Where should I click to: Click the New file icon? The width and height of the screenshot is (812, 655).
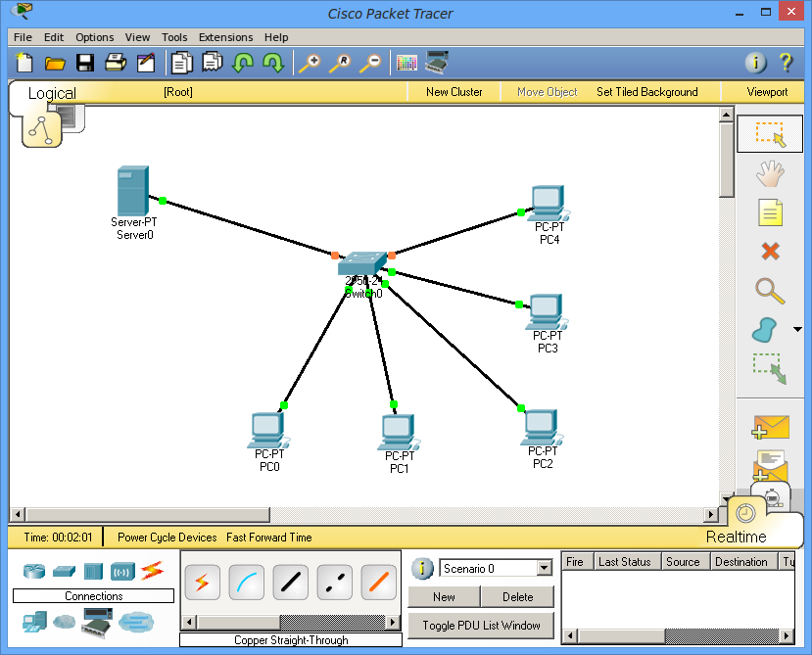[24, 63]
